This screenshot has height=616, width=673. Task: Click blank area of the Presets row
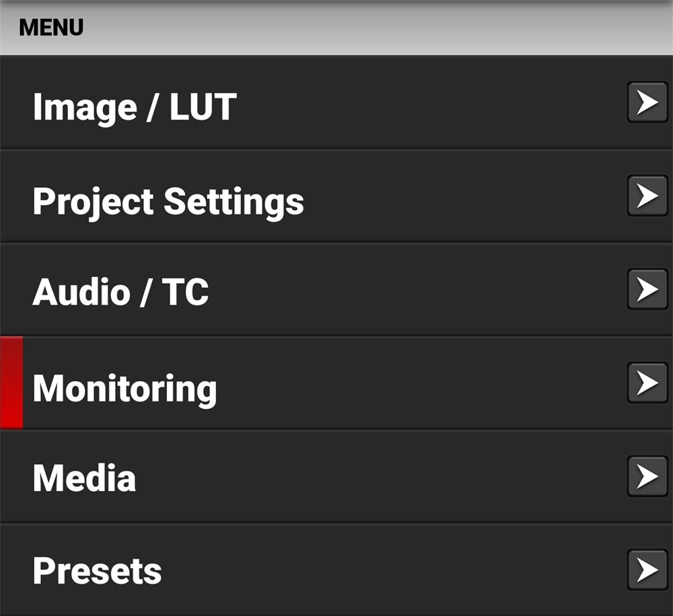390,570
